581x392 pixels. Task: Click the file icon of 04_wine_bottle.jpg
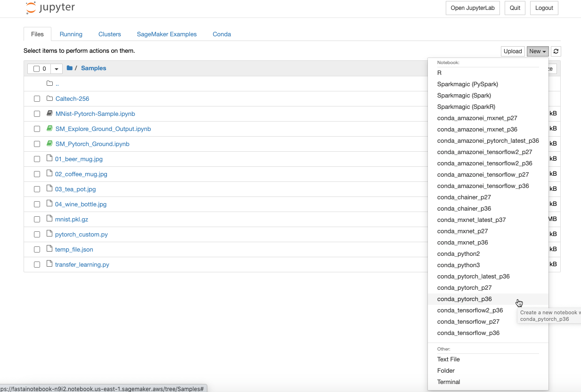point(49,204)
